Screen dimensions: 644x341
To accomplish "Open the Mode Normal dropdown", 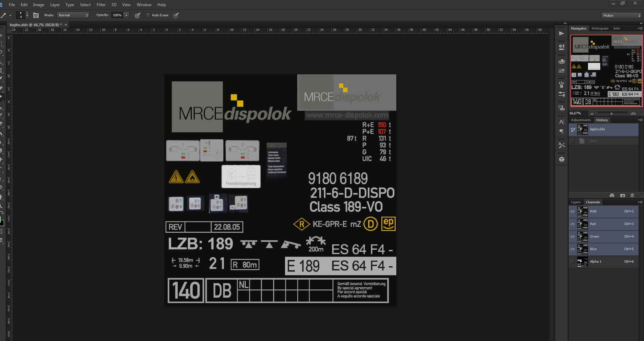I will click(73, 15).
